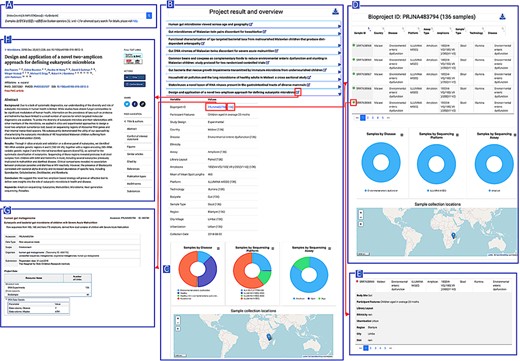Expand fourth sample row using its green toggle

[354, 88]
